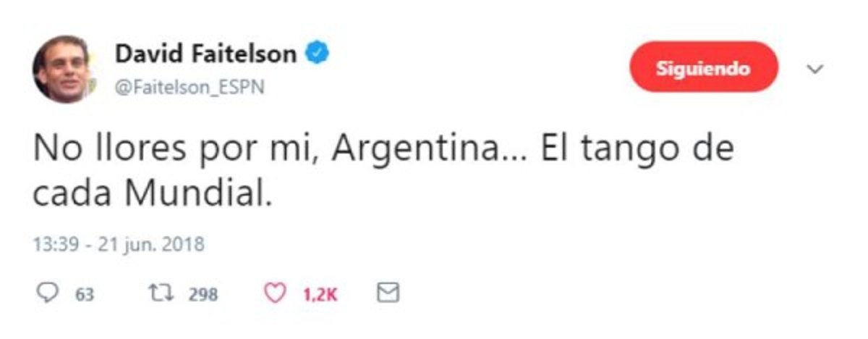The image size is (868, 339).
Task: Click the blue verified badge
Action: point(318,54)
